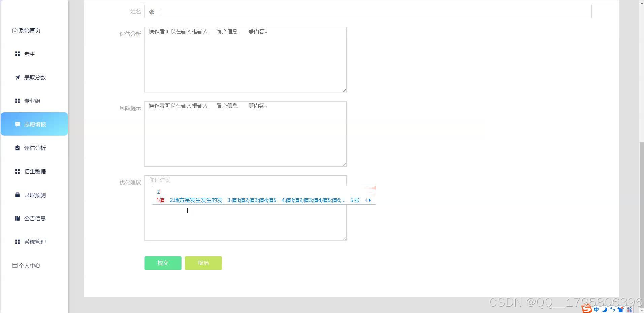Image resolution: width=644 pixels, height=313 pixels.
Task: Open the 公告信息 menu item
Action: [35, 218]
